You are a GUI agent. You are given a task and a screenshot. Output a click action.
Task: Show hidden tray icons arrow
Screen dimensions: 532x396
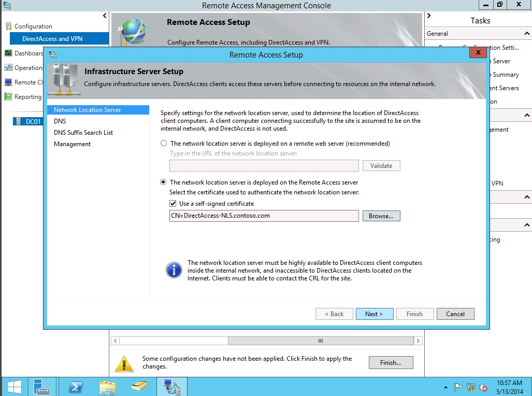[446, 387]
